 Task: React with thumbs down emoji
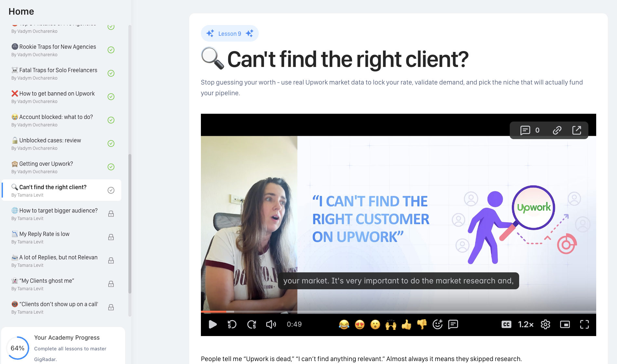click(422, 324)
